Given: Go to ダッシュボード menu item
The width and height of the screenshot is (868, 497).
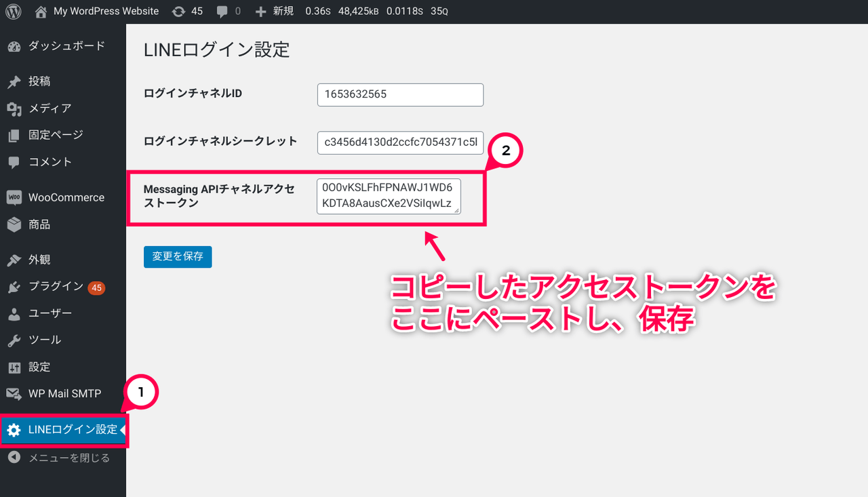Looking at the screenshot, I should 66,46.
